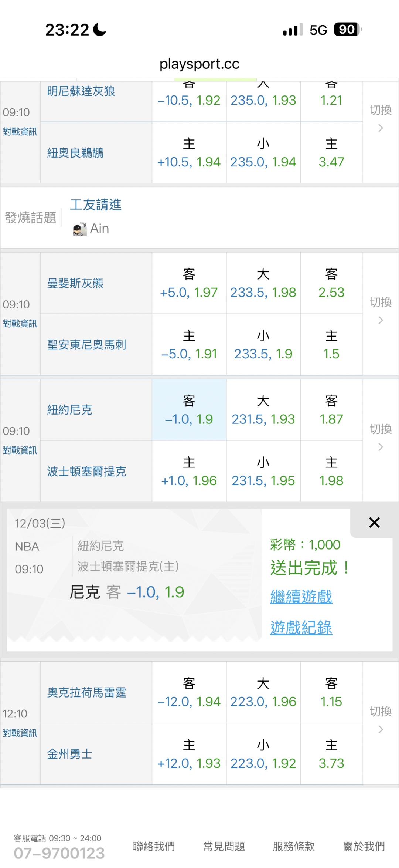The width and height of the screenshot is (399, 868).
Task: Select Celtics home spread +1.0, 1.96
Action: 189,472
